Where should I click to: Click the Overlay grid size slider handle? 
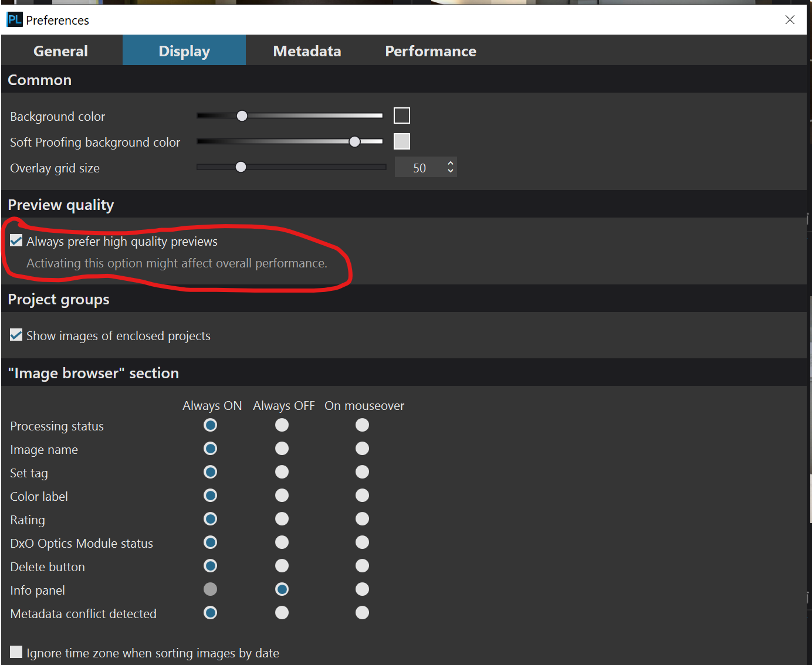[241, 167]
